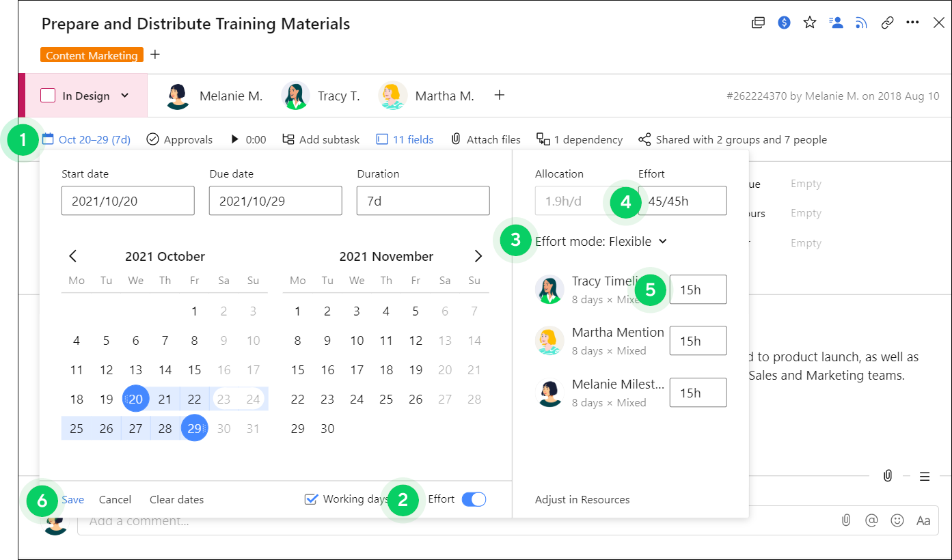This screenshot has width=952, height=560.
Task: Click the Oct 20–29 (7d) date button
Action: pyautogui.click(x=86, y=139)
